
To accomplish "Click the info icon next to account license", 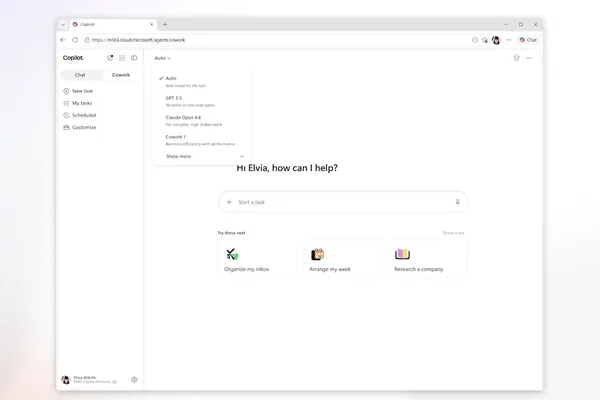I will click(114, 382).
